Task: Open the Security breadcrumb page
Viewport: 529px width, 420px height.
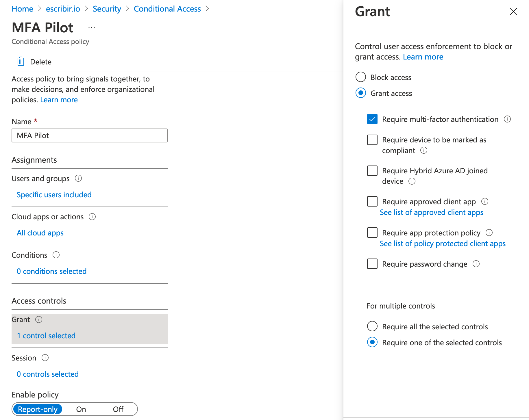Action: [107, 9]
